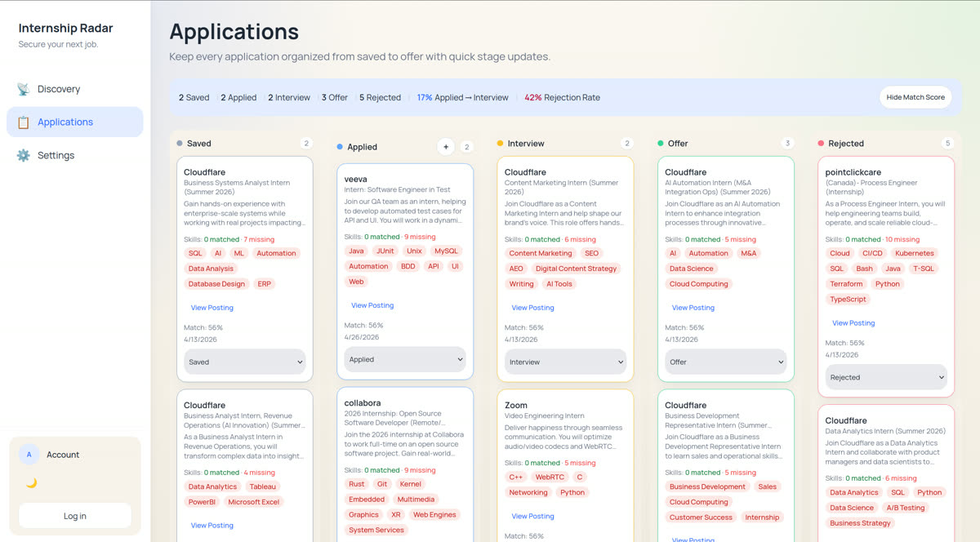Screen dimensions: 980x542
Task: Click the Applied column count badge
Action: point(467,147)
